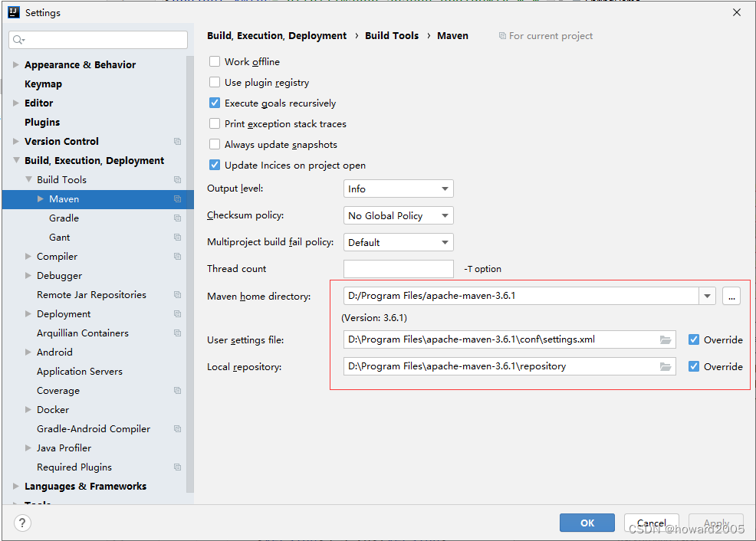Open Maven home directory dropdown arrow
756x541 pixels.
(707, 296)
